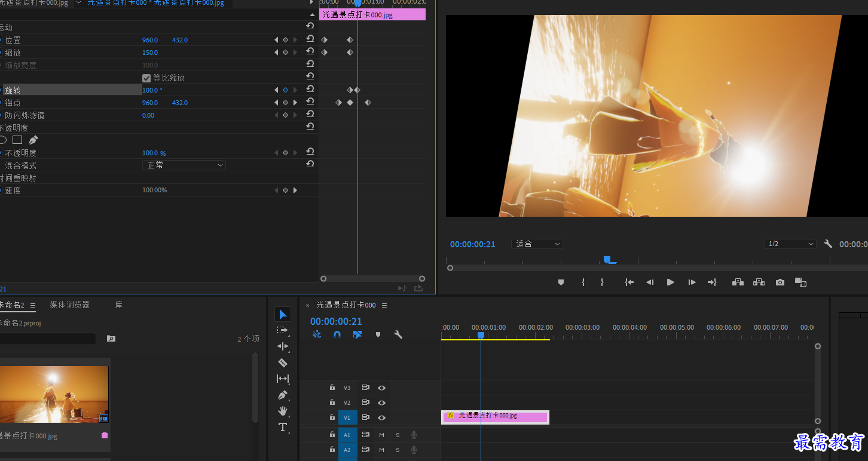The height and width of the screenshot is (461, 868).
Task: Add or remove keyframe for 旋转
Action: coord(285,90)
